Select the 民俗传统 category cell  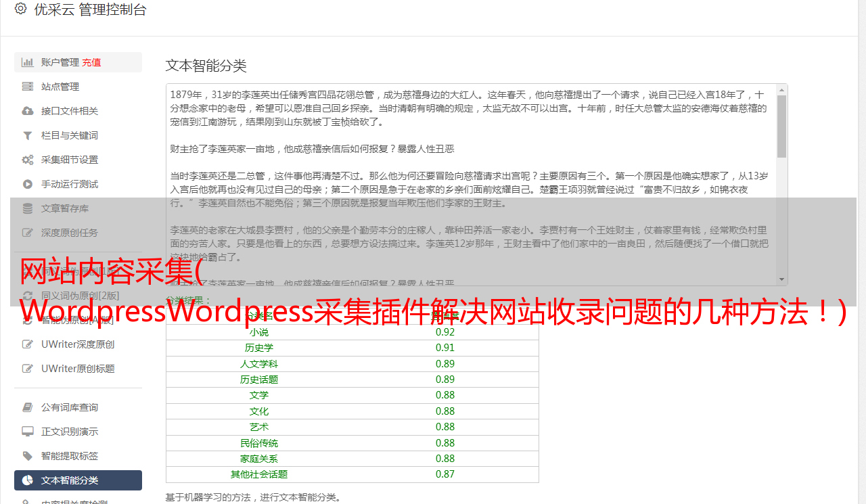pyautogui.click(x=259, y=443)
